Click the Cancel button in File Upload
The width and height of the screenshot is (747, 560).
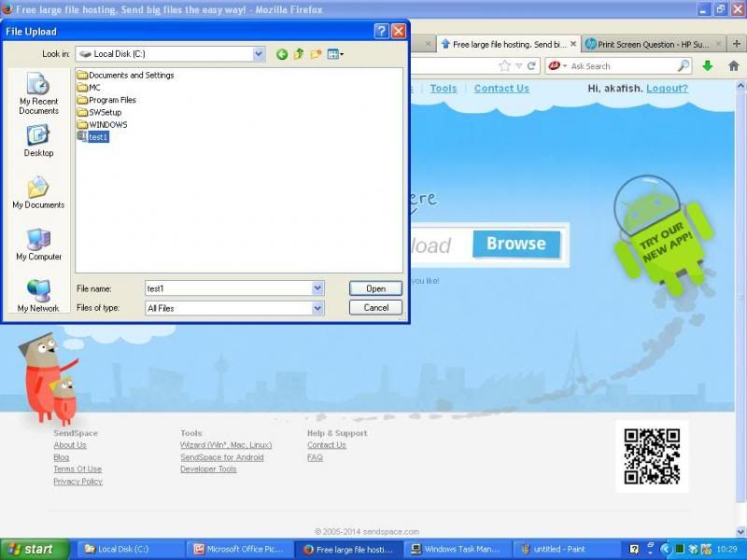point(375,308)
